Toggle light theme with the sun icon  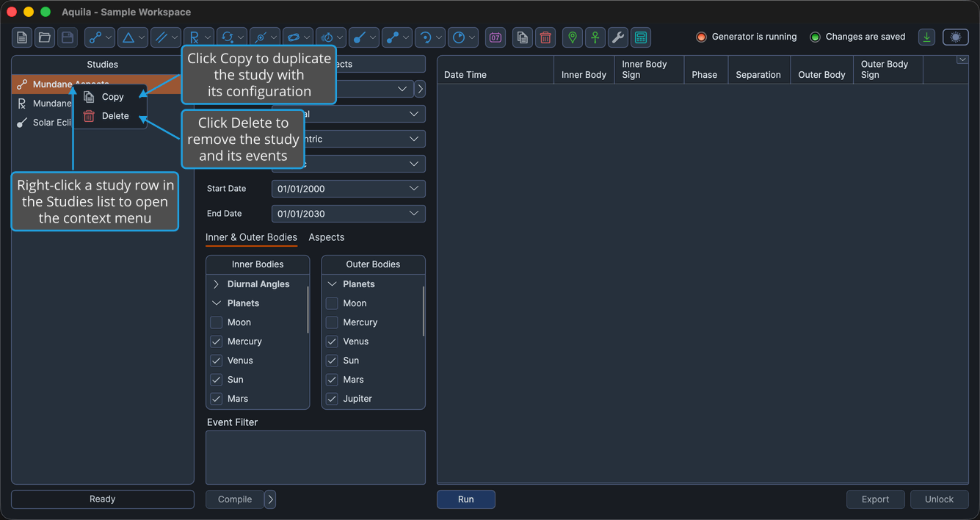(x=956, y=37)
